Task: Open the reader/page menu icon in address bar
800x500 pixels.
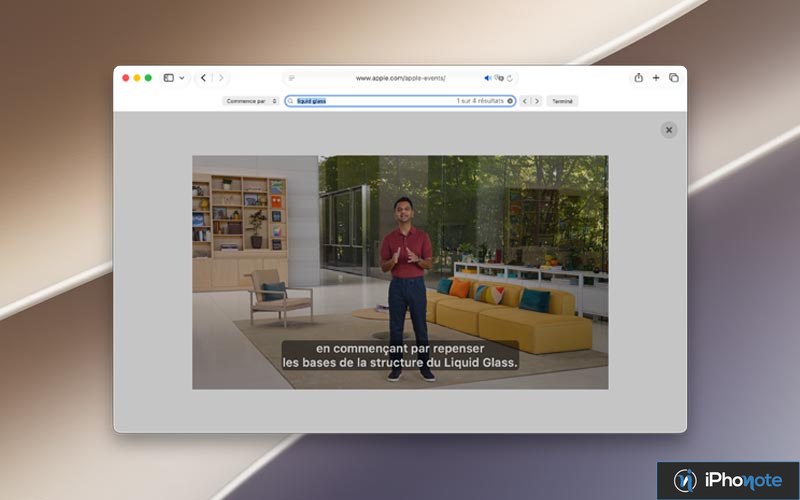Action: (292, 78)
